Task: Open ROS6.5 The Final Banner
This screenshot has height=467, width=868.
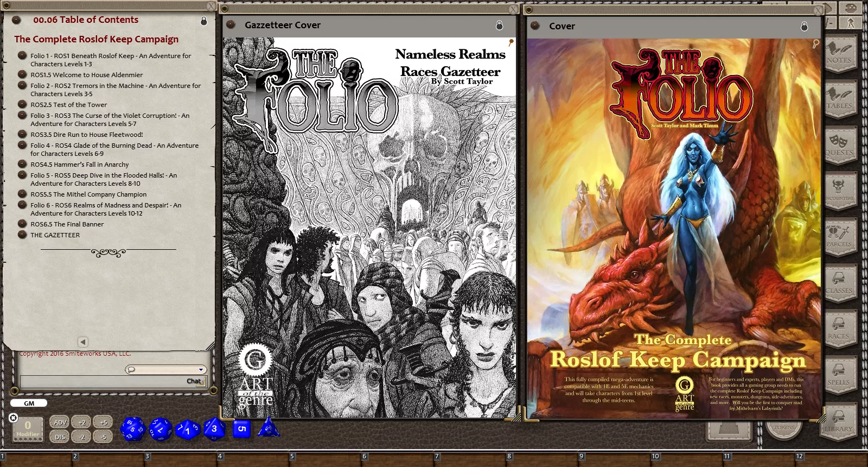Action: [67, 224]
